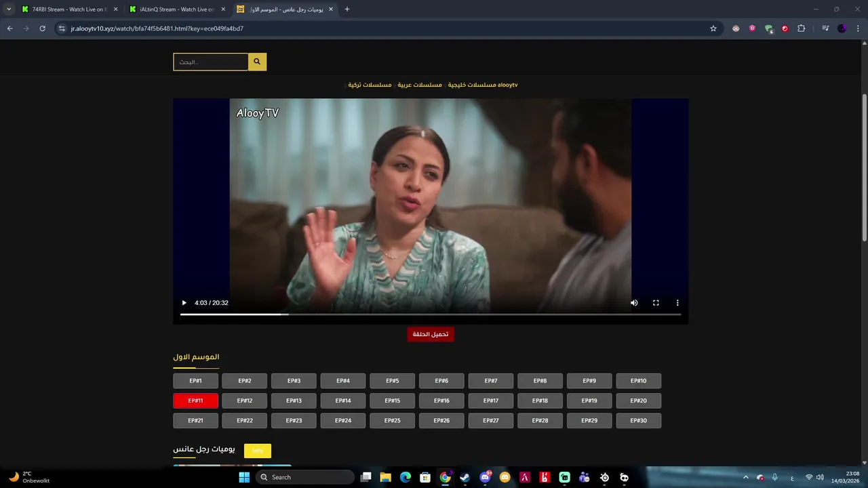The width and height of the screenshot is (868, 488).
Task: Select episode EP#4
Action: tap(343, 381)
